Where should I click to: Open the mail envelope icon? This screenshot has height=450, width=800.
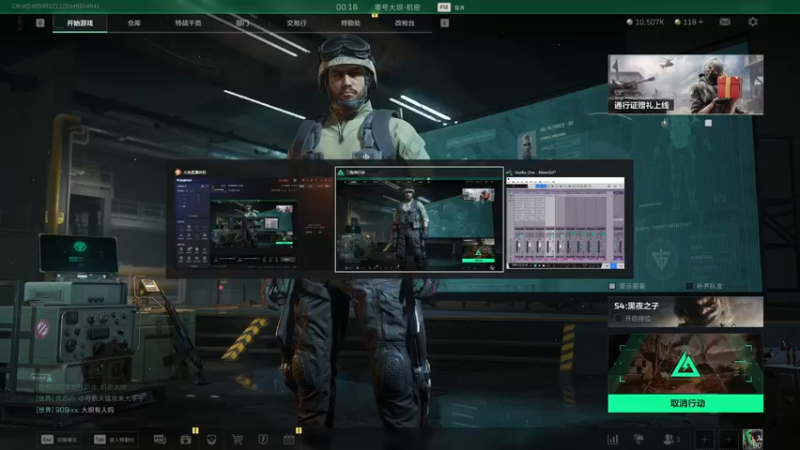[724, 22]
